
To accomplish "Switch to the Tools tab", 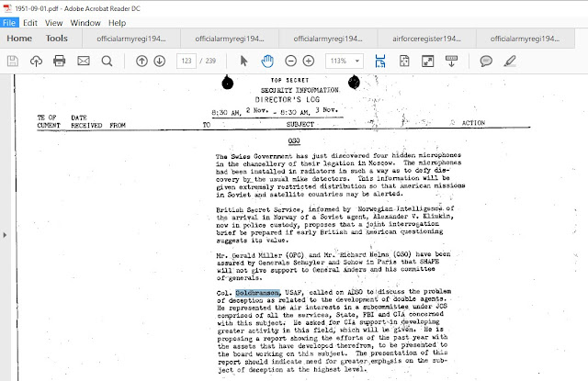I will (x=57, y=39).
